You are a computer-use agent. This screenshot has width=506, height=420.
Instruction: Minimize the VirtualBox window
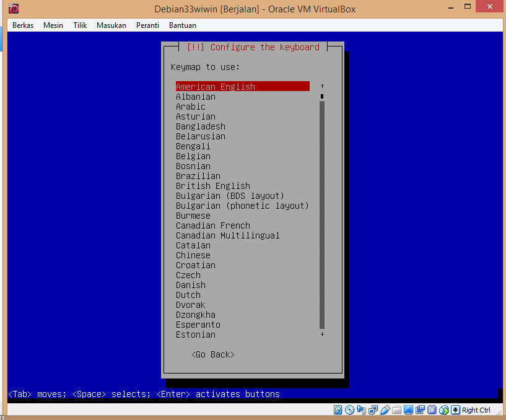pyautogui.click(x=451, y=7)
